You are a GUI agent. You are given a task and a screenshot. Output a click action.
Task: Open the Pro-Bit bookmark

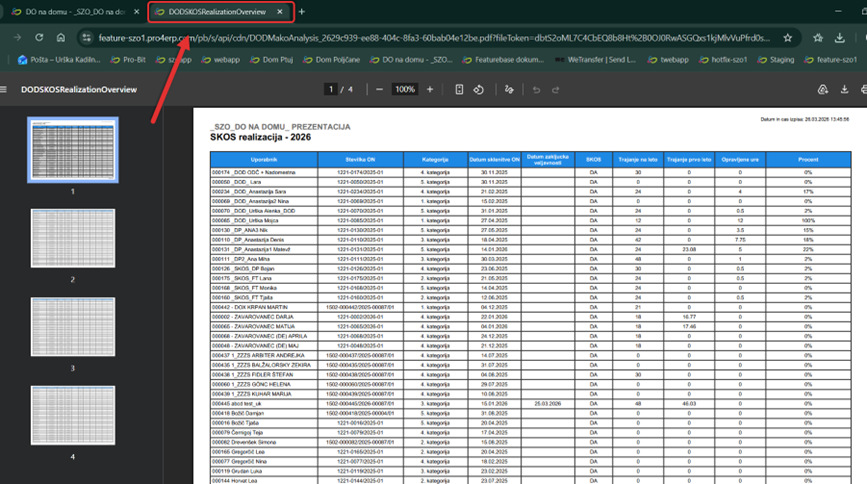(x=128, y=60)
